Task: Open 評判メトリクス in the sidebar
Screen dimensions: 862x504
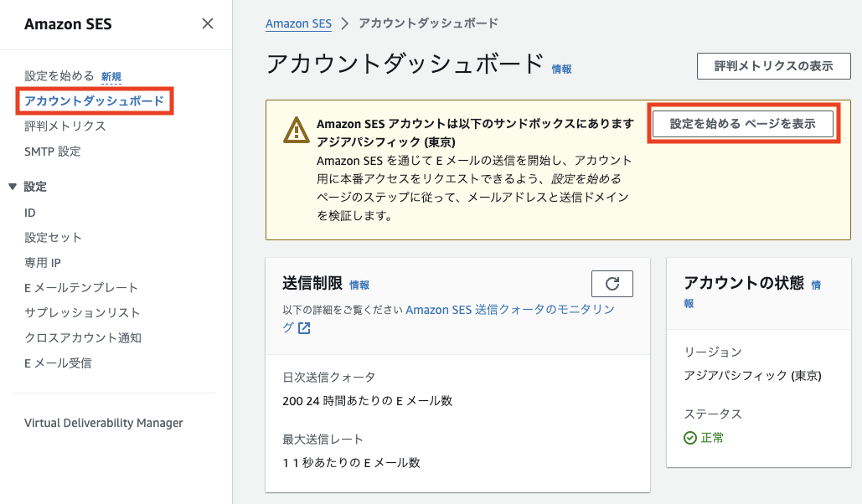Action: pyautogui.click(x=65, y=126)
